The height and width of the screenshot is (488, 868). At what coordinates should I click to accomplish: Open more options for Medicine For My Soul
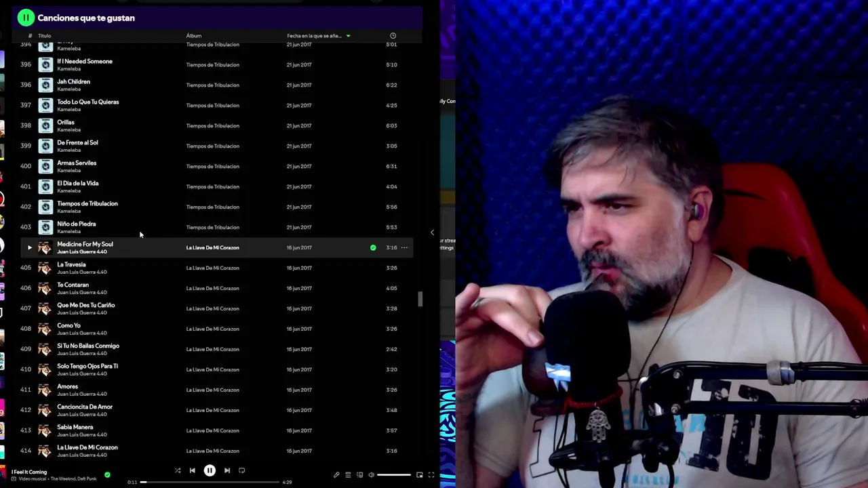[404, 247]
